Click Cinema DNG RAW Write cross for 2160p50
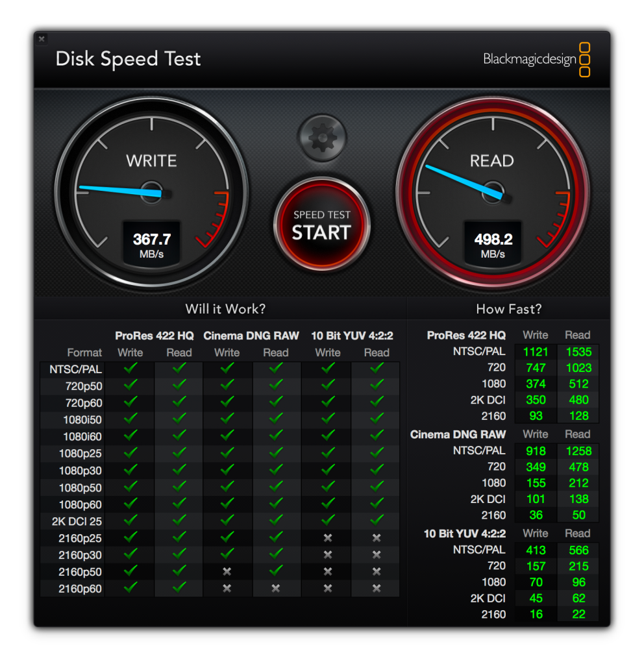Viewport: 644px width, 664px height. click(x=227, y=571)
